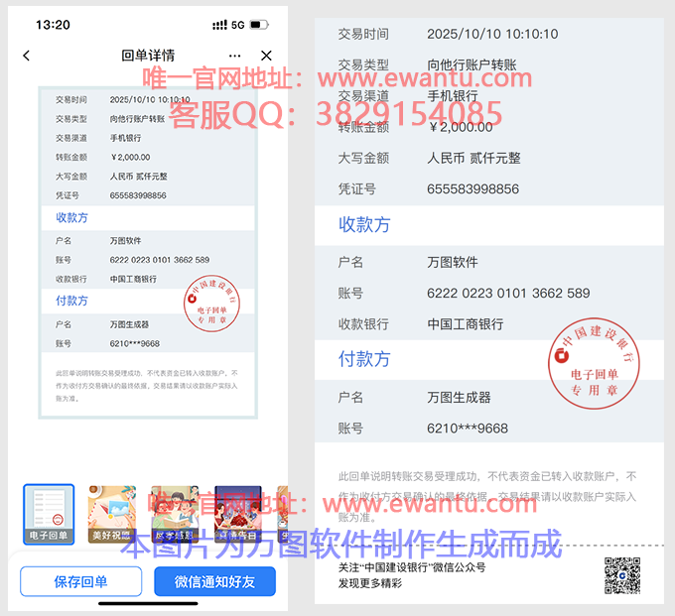This screenshot has width=675, height=616.
Task: Tap payee name 万图软件 in phone receipt
Action: tap(125, 241)
